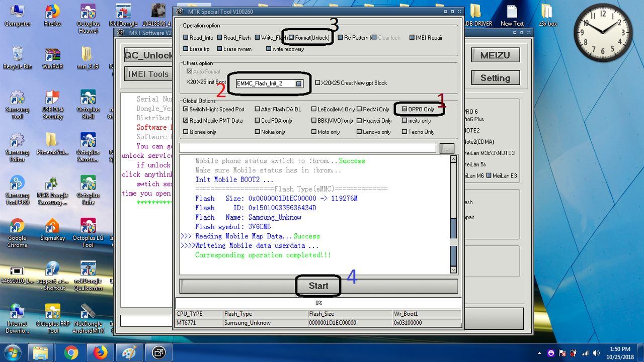Image resolution: width=644 pixels, height=362 pixels.
Task: Check the write recovery option
Action: tap(268, 49)
